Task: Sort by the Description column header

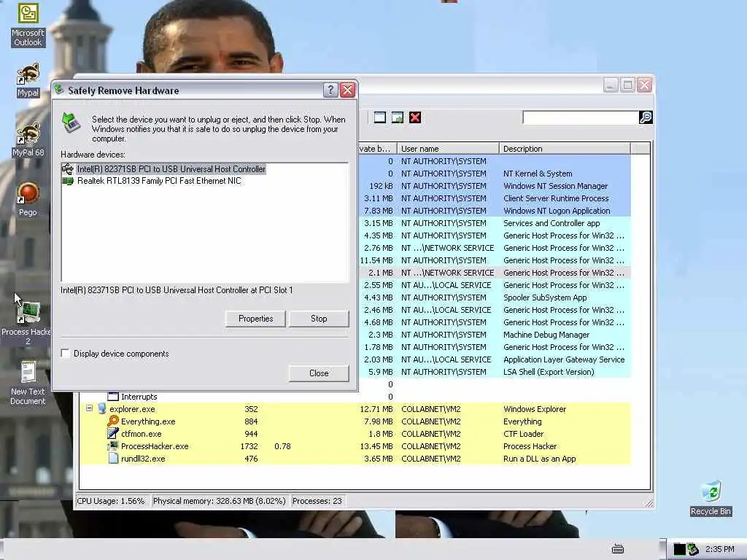Action: pos(565,149)
